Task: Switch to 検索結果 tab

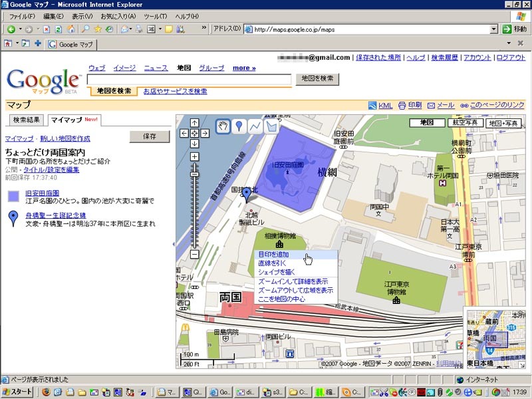Action: click(x=26, y=120)
